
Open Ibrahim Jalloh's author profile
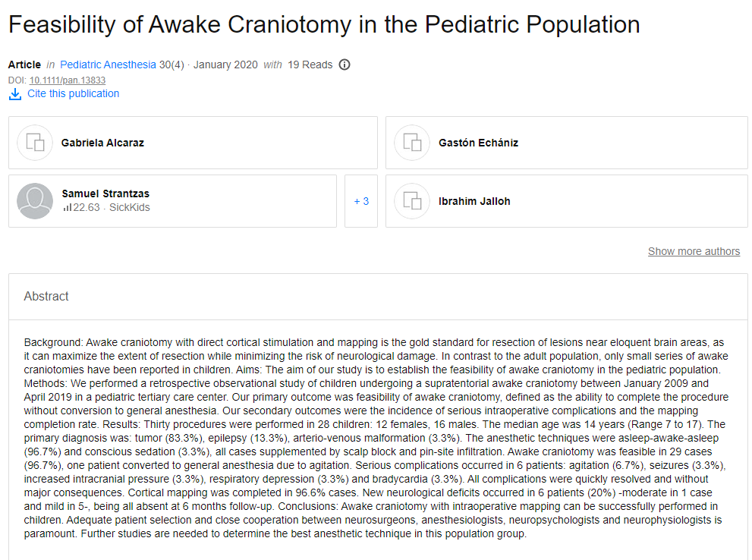tap(474, 201)
